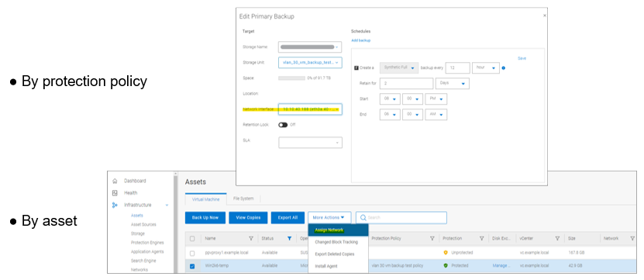Open the Days retention unit dropdown
The image size is (644, 280).
tap(453, 83)
